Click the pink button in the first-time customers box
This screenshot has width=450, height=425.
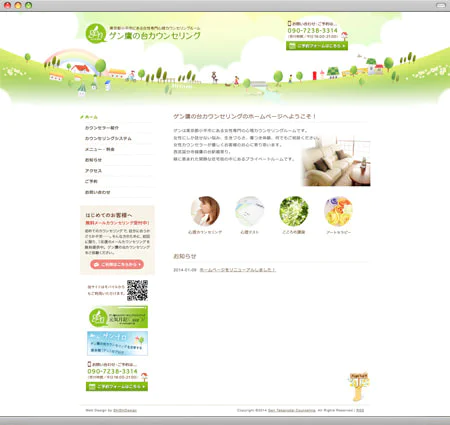(117, 264)
